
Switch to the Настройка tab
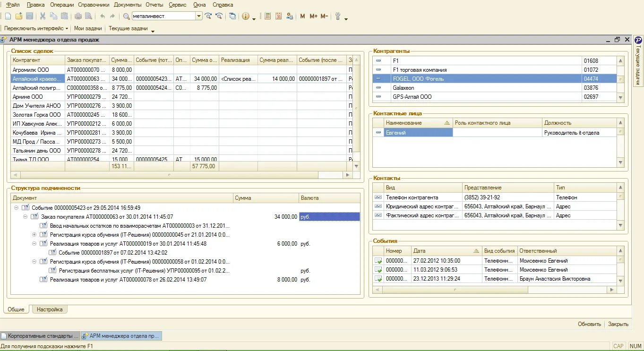point(50,309)
